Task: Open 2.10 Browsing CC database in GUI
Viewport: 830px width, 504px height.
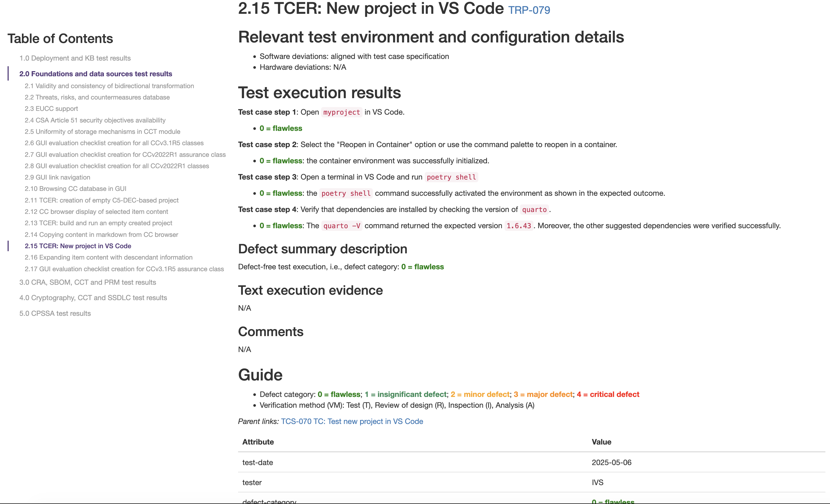Action: point(75,188)
